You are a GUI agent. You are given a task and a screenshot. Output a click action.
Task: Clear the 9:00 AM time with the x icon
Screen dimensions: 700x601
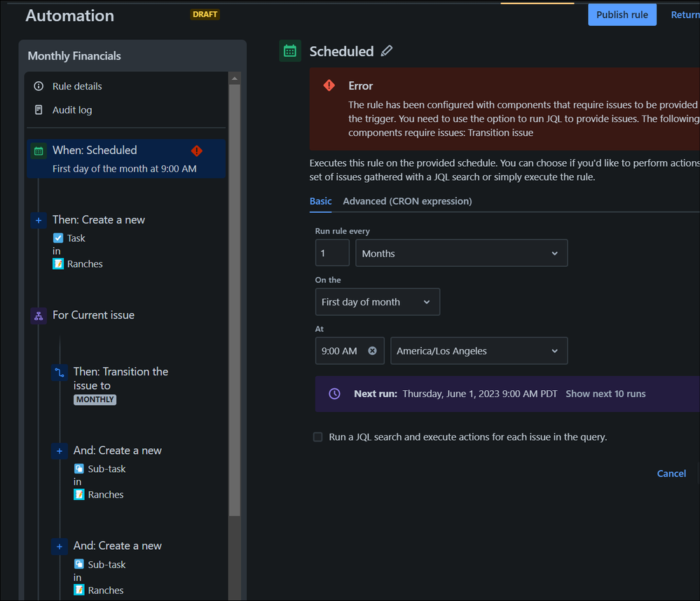372,351
